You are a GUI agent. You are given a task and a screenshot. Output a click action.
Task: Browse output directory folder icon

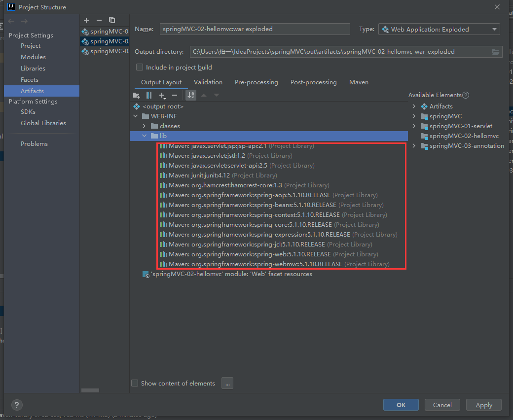tap(496, 52)
